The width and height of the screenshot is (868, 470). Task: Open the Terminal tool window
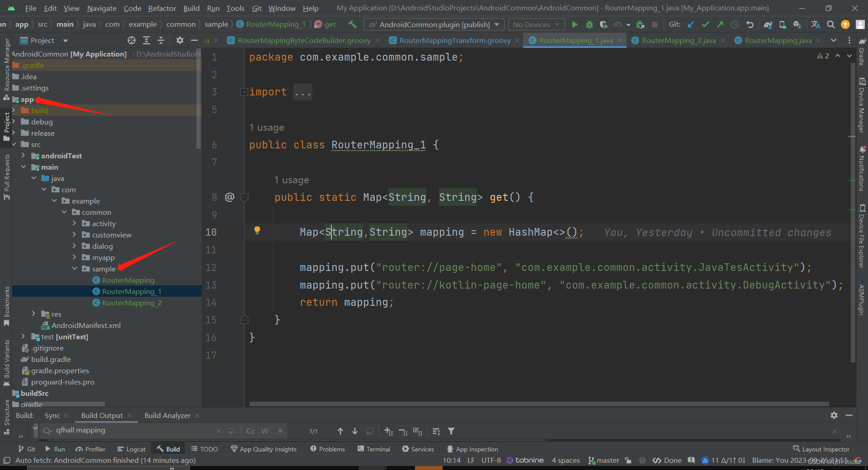pos(374,449)
